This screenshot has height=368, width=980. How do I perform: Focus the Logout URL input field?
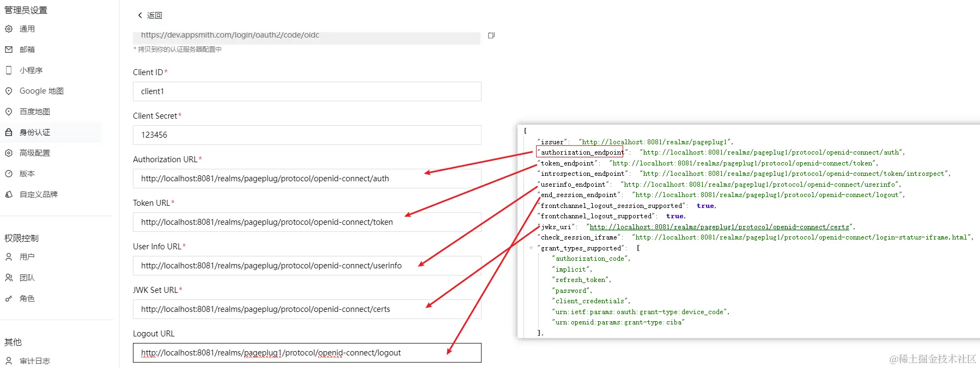pyautogui.click(x=307, y=353)
